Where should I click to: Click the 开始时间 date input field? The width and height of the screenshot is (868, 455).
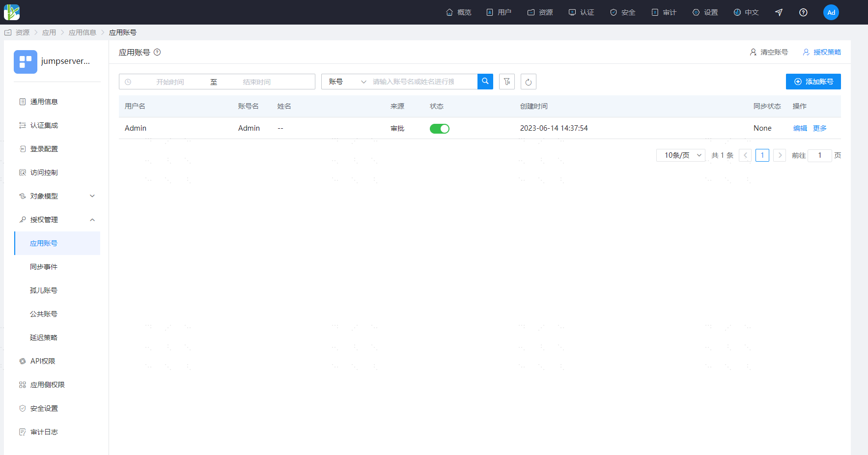[x=170, y=82]
